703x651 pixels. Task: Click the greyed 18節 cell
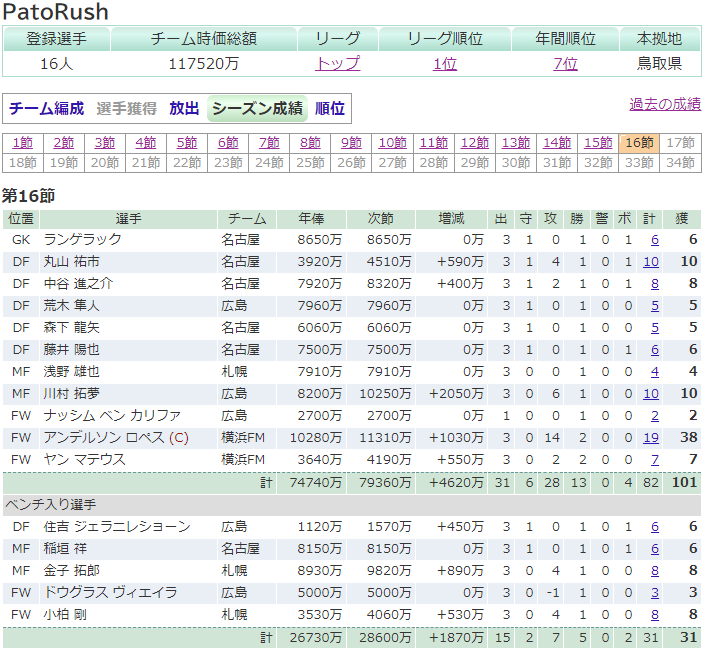[x=22, y=162]
